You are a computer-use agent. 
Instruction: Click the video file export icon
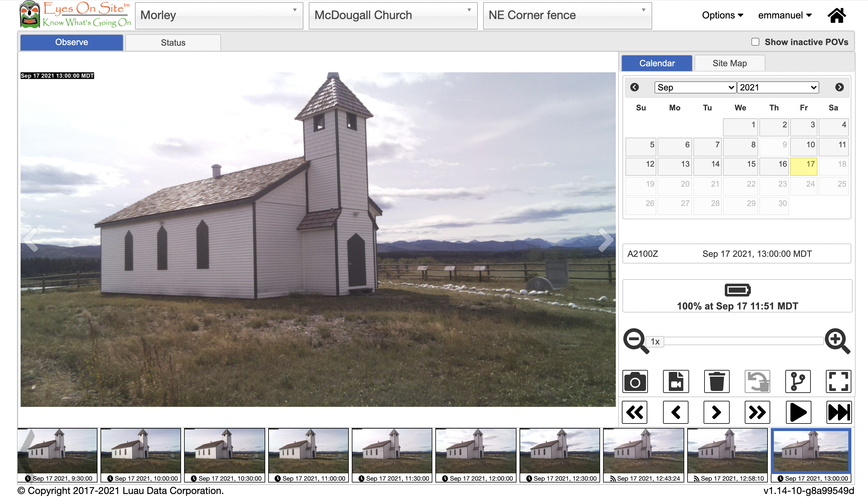pyautogui.click(x=675, y=381)
